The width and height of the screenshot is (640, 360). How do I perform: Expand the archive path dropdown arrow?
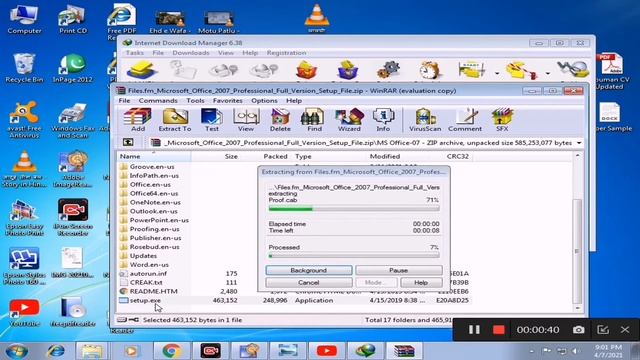pyautogui.click(x=579, y=143)
